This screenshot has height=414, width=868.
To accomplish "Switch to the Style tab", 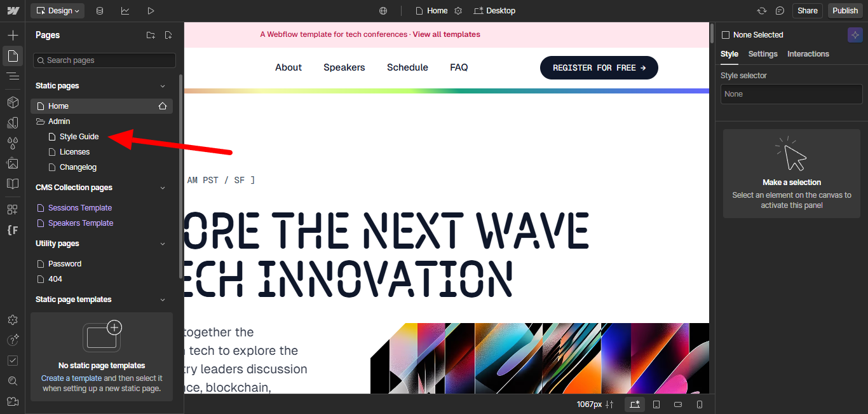I will pyautogui.click(x=729, y=54).
